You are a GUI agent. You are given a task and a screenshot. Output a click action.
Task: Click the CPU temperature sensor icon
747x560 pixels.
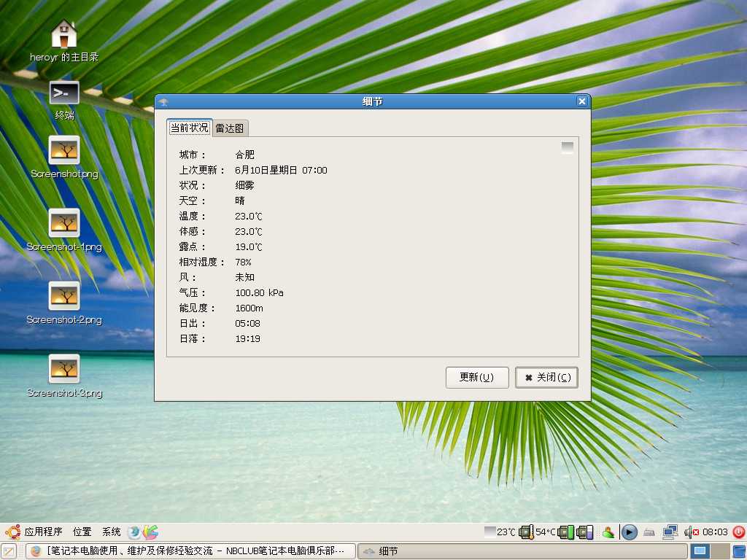pos(526,532)
